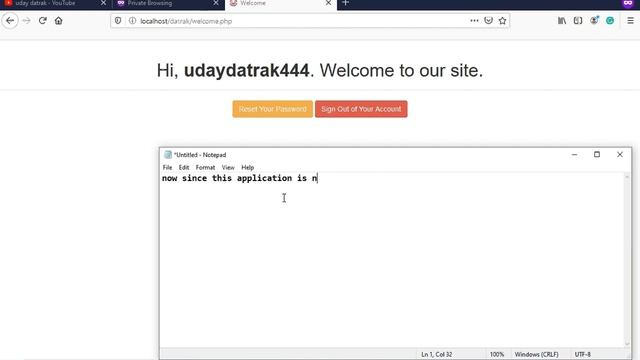The image size is (640, 360).
Task: Click the tracking protection shield icon
Action: (x=118, y=20)
